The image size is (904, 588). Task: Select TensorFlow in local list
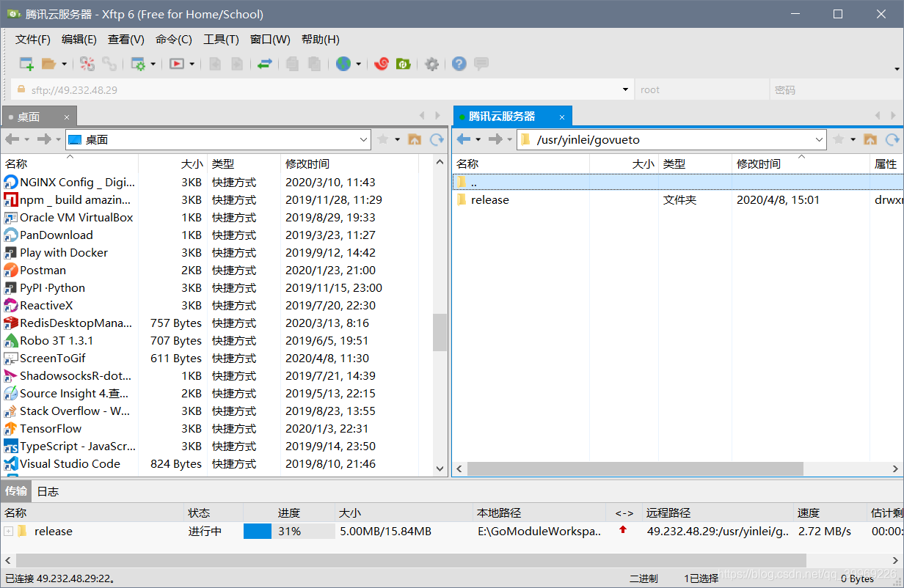click(x=51, y=428)
